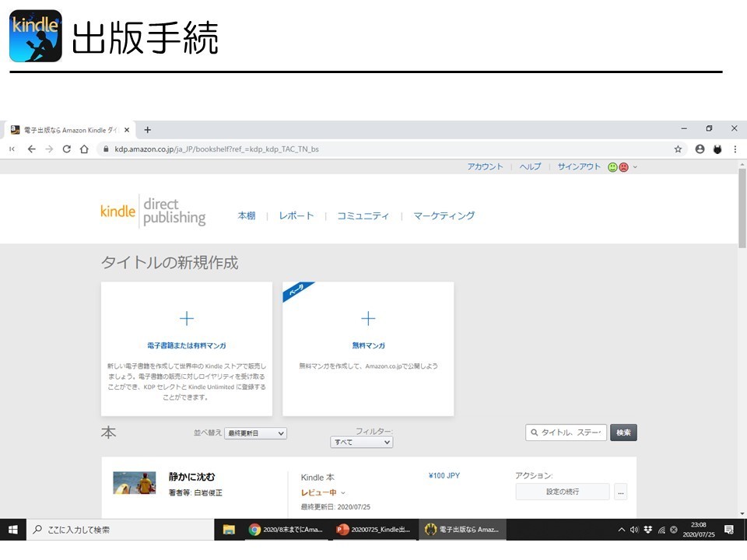Open the フィルター dropdown showing すべて
Image resolution: width=747 pixels, height=560 pixels.
(x=362, y=443)
